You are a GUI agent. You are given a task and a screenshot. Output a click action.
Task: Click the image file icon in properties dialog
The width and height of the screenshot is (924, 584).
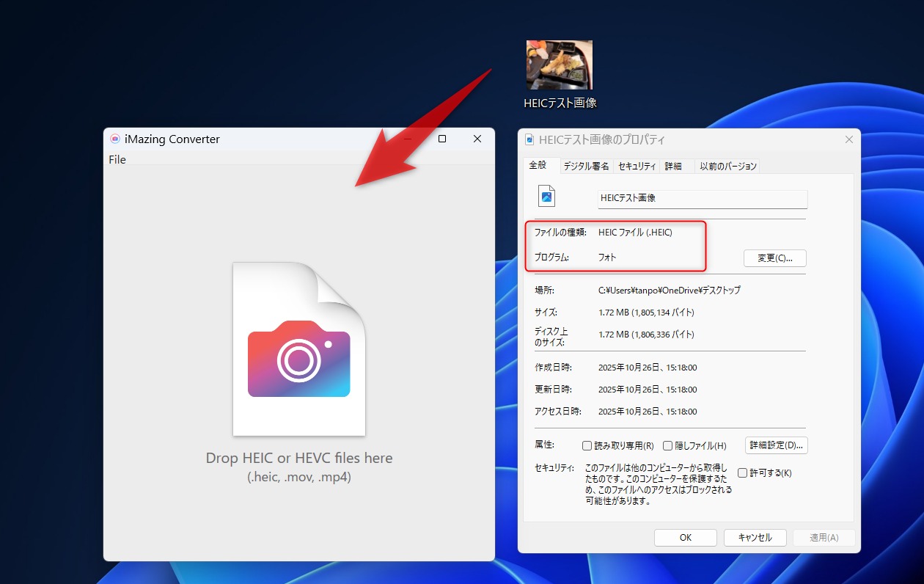click(546, 195)
